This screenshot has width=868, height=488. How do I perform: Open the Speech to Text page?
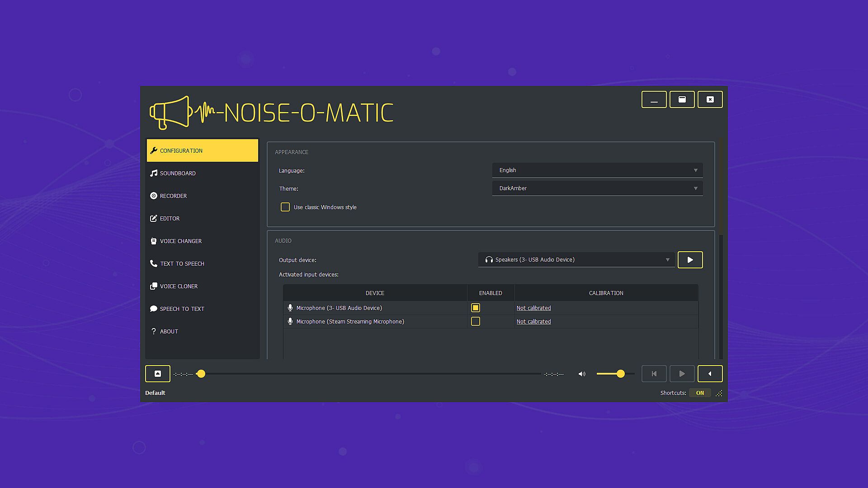point(182,309)
